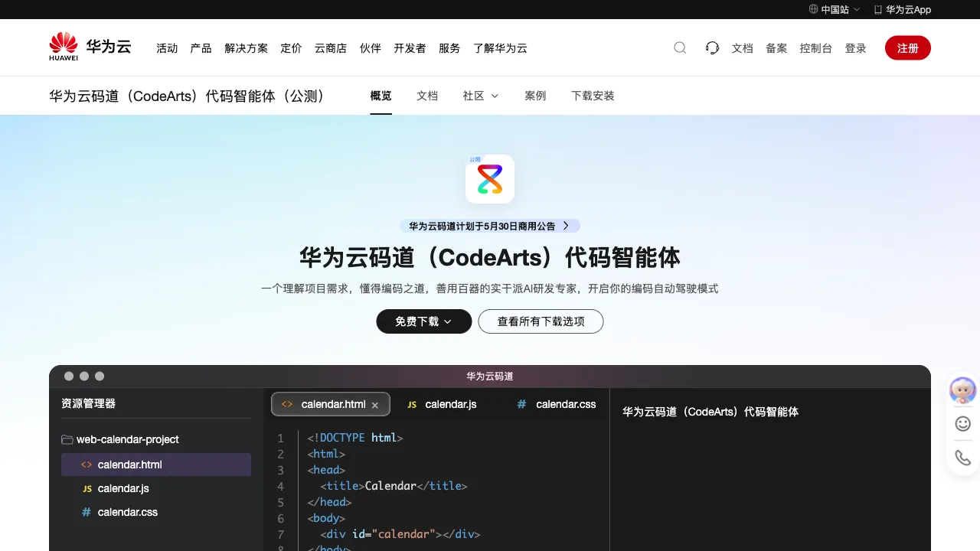The height and width of the screenshot is (551, 980).
Task: Select the calendar.js editor tab
Action: point(442,404)
